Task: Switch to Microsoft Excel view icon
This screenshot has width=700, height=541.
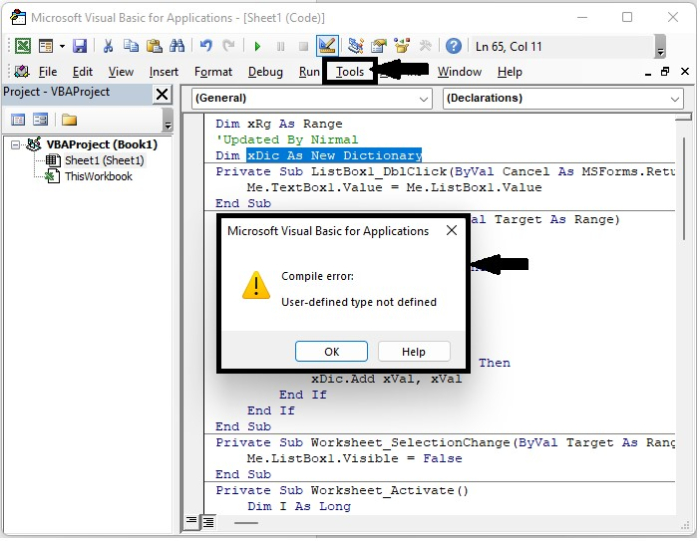Action: pos(23,46)
